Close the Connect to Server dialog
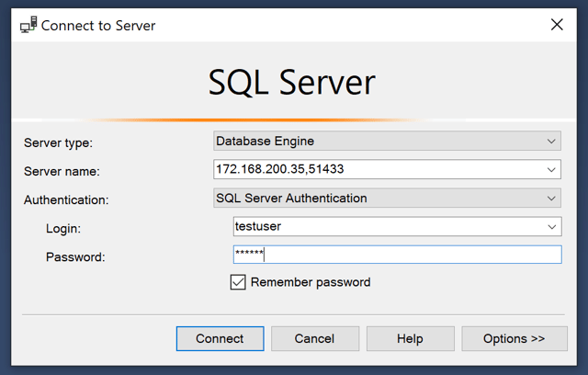 click(557, 25)
